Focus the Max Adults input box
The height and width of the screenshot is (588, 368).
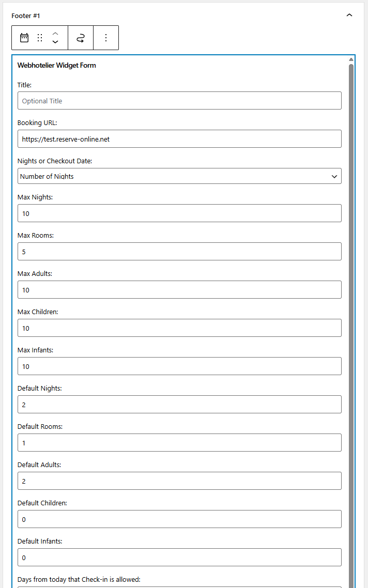click(x=178, y=289)
